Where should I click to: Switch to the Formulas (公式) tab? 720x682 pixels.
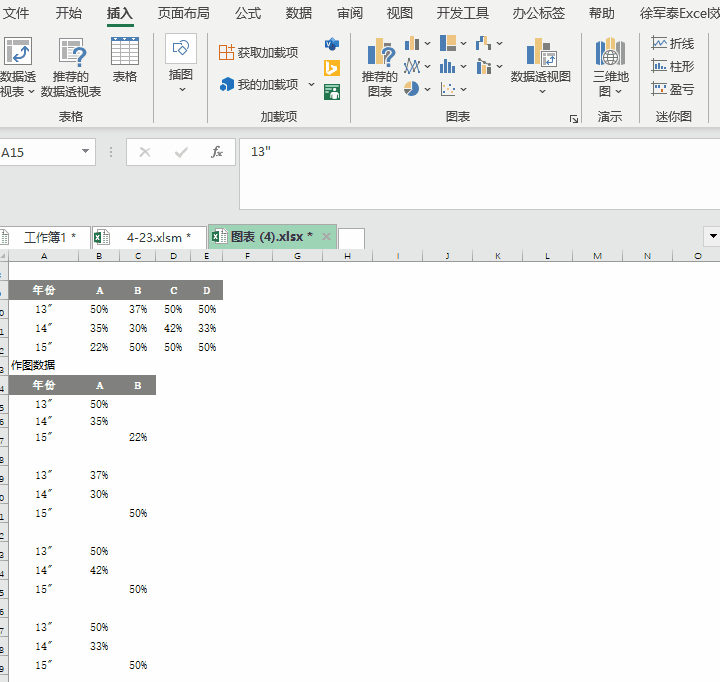point(248,13)
